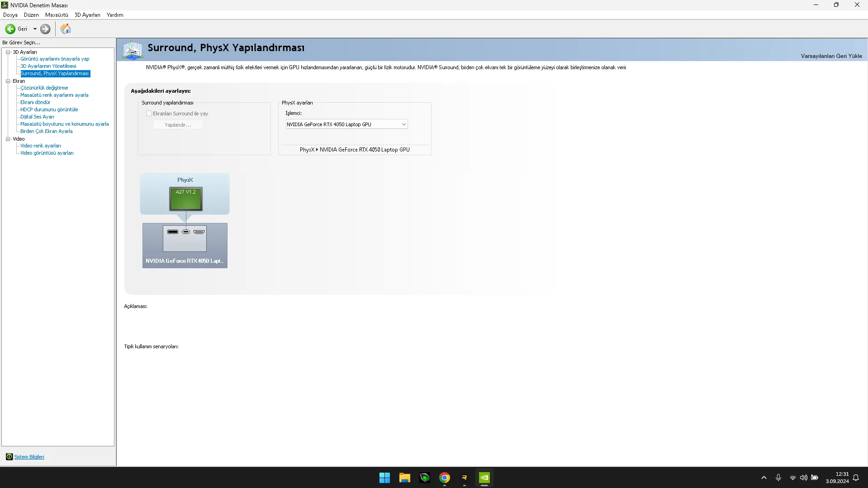Click the Surround PhysX header icon
The height and width of the screenshot is (488, 868).
coord(133,50)
